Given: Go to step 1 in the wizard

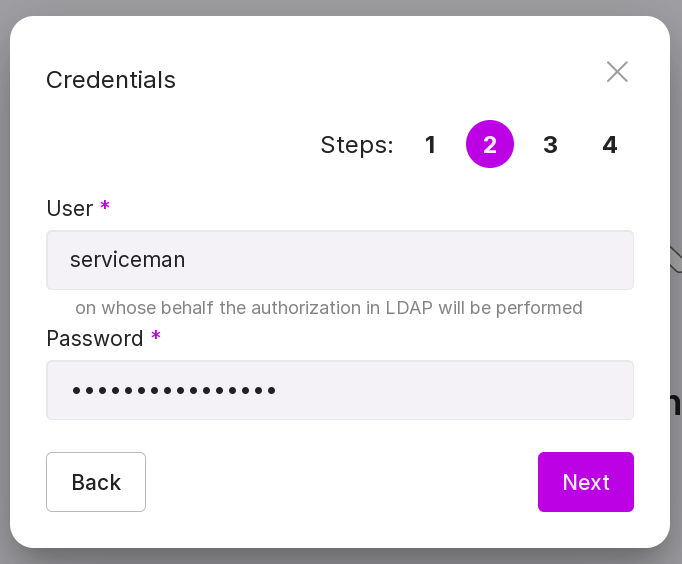Looking at the screenshot, I should coord(430,145).
